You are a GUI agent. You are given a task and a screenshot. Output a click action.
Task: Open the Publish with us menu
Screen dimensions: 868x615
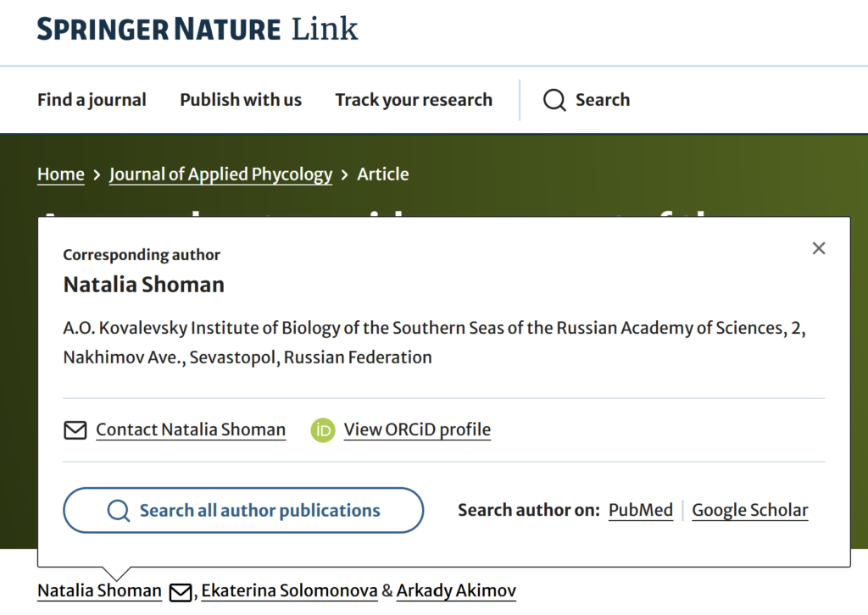pyautogui.click(x=241, y=100)
